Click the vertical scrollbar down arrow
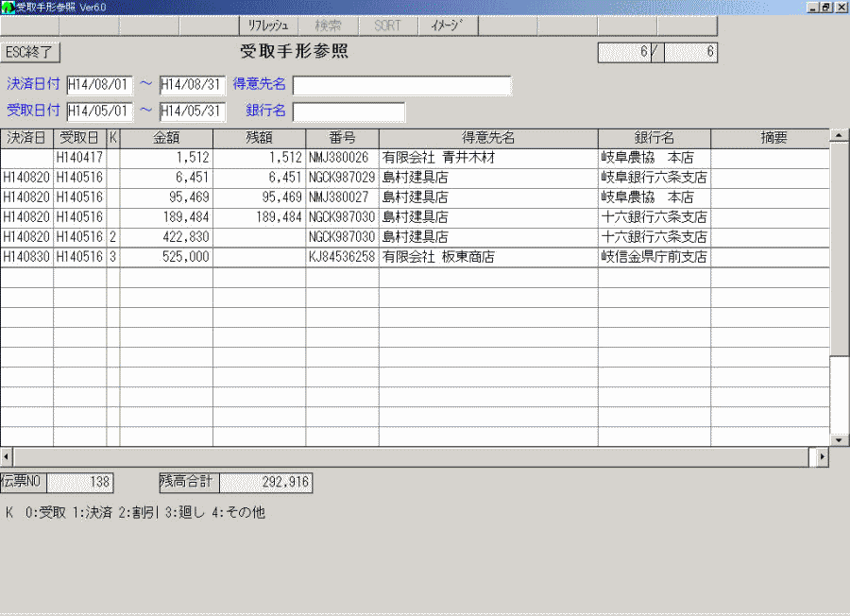 840,440
